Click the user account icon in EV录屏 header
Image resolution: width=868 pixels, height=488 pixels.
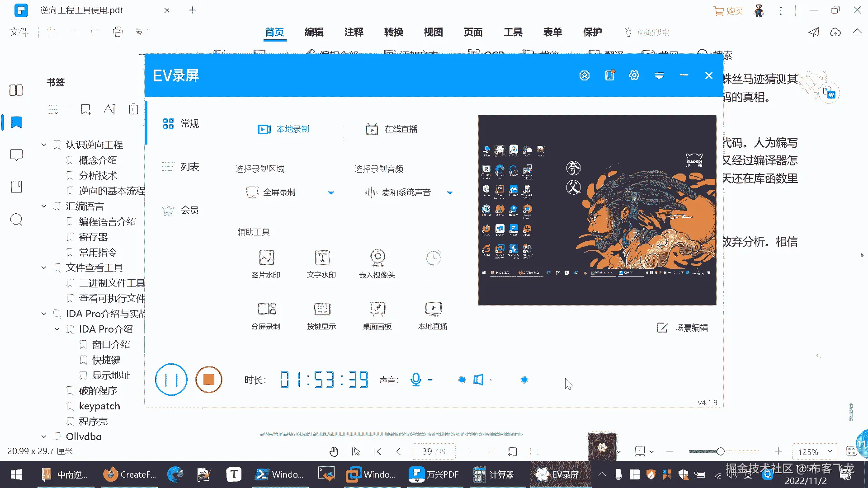pos(584,75)
